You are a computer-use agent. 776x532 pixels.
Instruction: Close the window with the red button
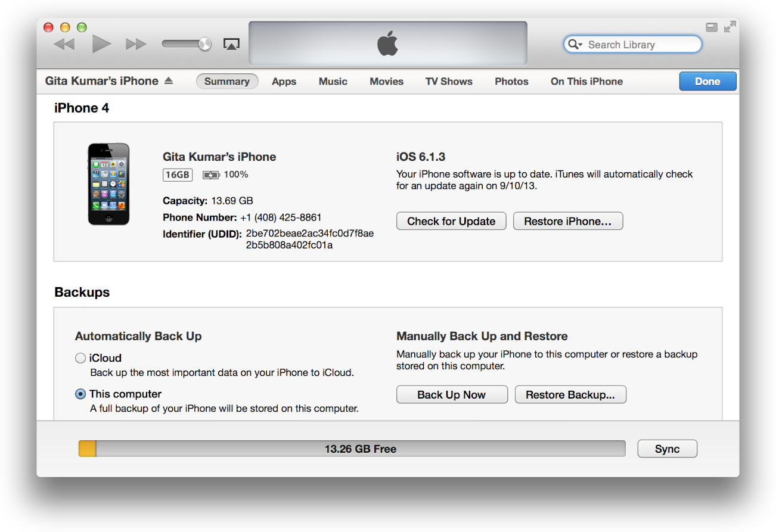tap(49, 27)
